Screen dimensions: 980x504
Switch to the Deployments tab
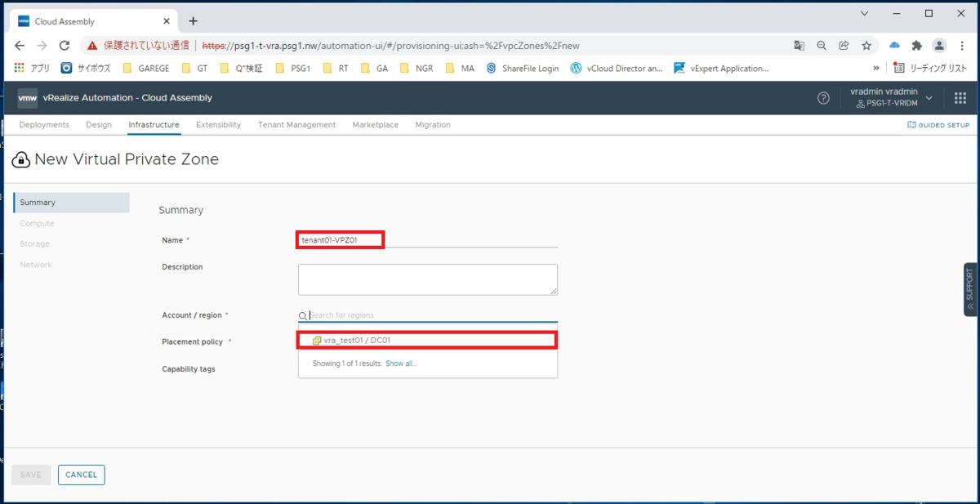44,125
